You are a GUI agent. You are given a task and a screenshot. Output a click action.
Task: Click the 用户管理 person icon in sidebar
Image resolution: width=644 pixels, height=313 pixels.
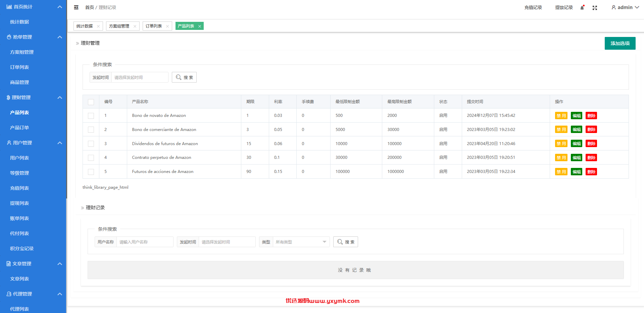pyautogui.click(x=9, y=143)
